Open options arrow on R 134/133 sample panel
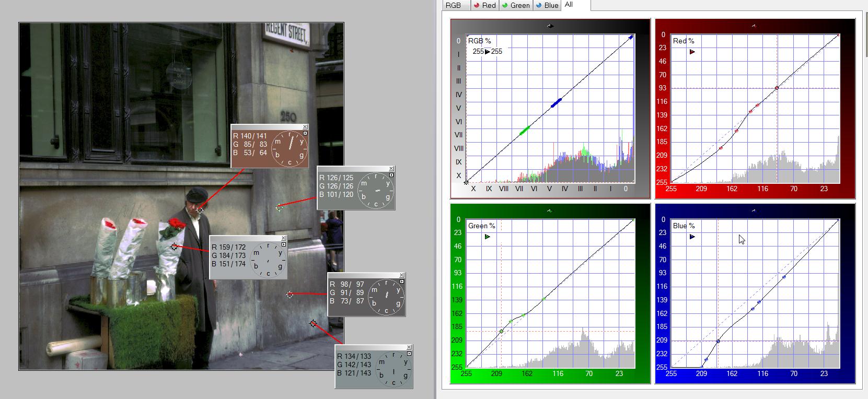This screenshot has height=399, width=868. (x=409, y=354)
